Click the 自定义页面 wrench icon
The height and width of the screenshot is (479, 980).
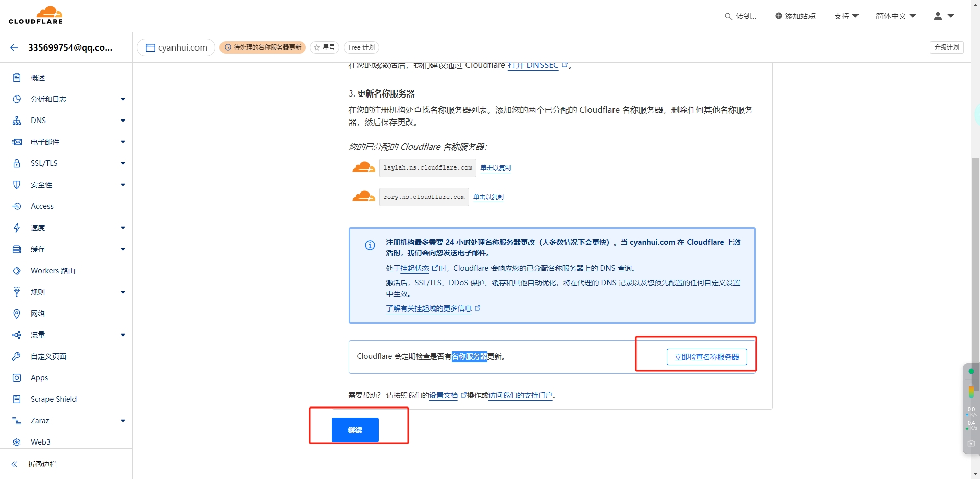click(x=17, y=356)
